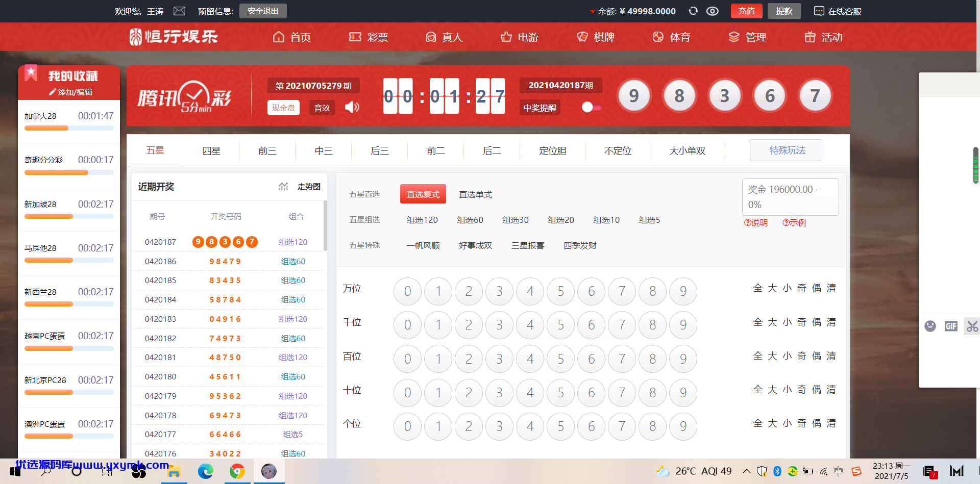Screen dimensions: 980x484
Task: Open 加拿大28 from favorites list
Action: [x=69, y=122]
